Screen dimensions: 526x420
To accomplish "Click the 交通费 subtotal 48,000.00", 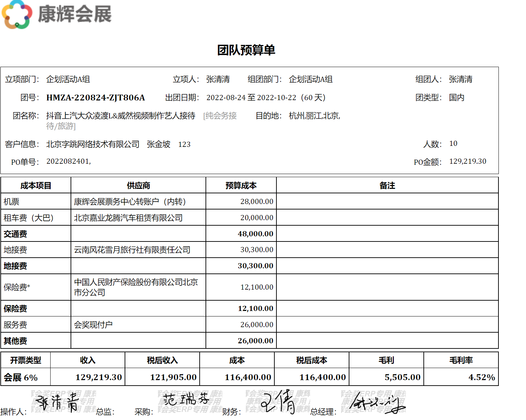I will (x=255, y=234).
